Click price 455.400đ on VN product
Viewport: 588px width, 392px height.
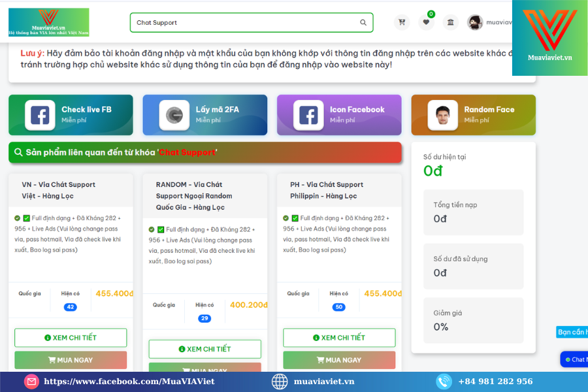114,294
